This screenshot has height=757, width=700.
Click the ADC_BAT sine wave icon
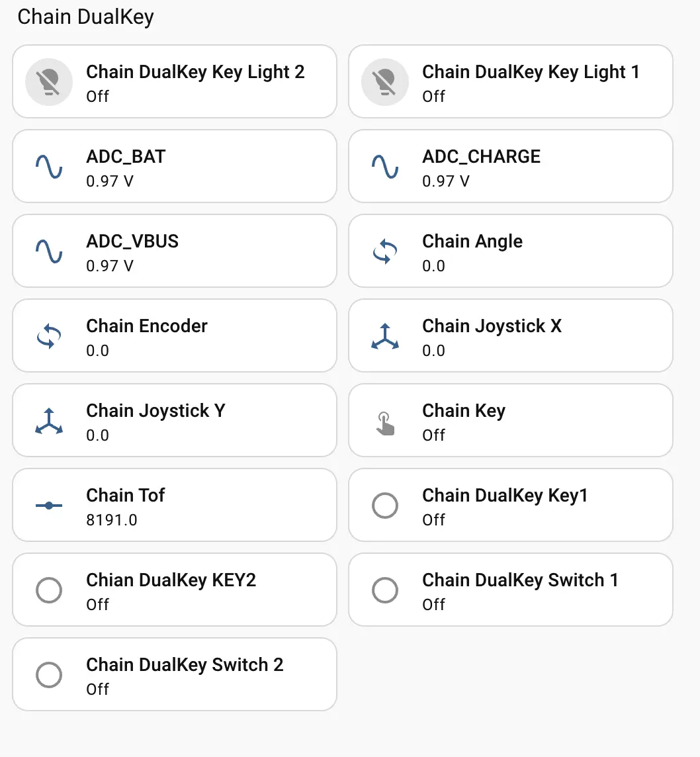click(48, 167)
